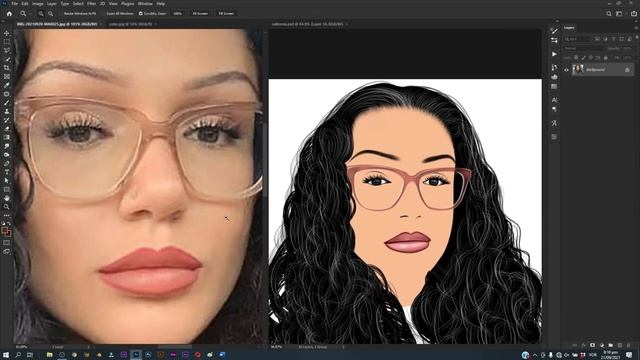Open the blend mode Normal dropdown
Viewport: 640px width, 360px height.
tap(584, 48)
